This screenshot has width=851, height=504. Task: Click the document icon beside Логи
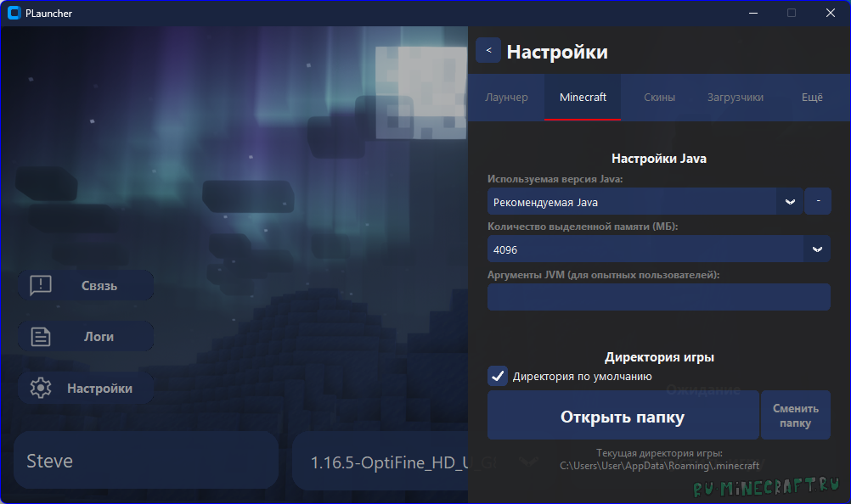point(41,337)
